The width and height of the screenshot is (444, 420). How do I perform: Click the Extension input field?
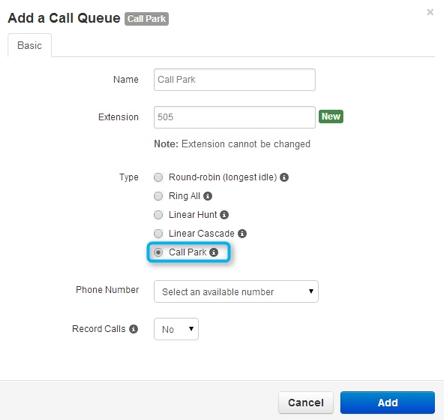click(x=235, y=117)
